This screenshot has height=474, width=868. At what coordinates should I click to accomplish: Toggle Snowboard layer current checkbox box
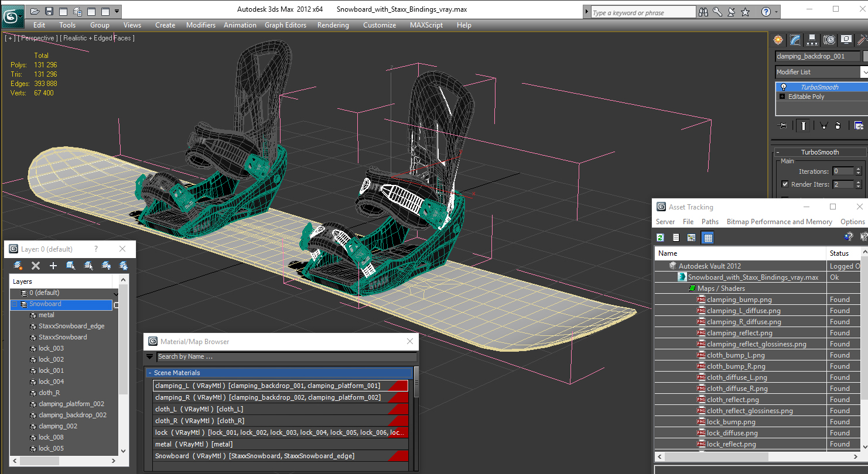click(x=116, y=305)
